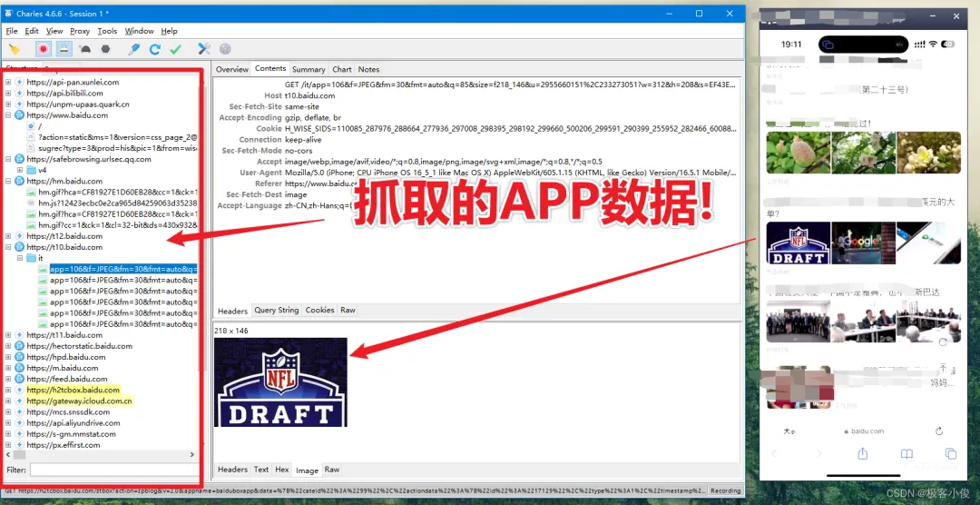Tap Share icon in phone browser
This screenshot has height=505, width=980.
click(x=863, y=454)
